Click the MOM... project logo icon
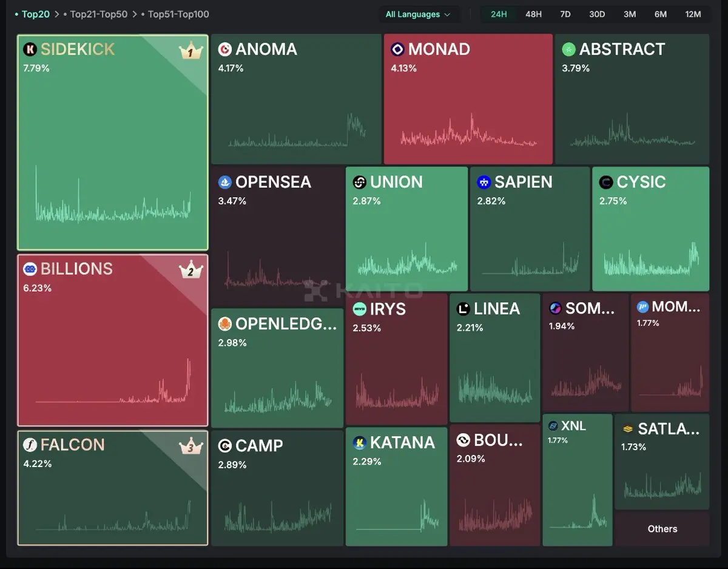Image resolution: width=728 pixels, height=569 pixels. point(642,307)
